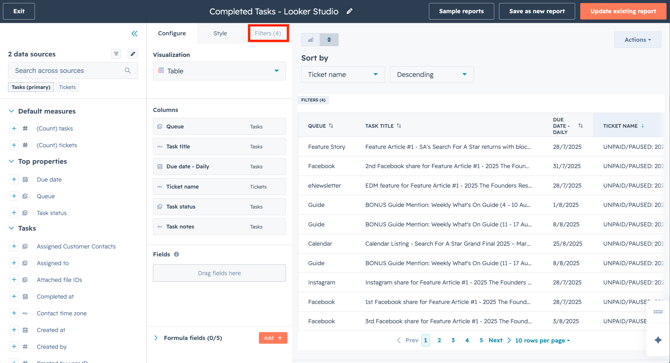Click the Exit button

(19, 11)
